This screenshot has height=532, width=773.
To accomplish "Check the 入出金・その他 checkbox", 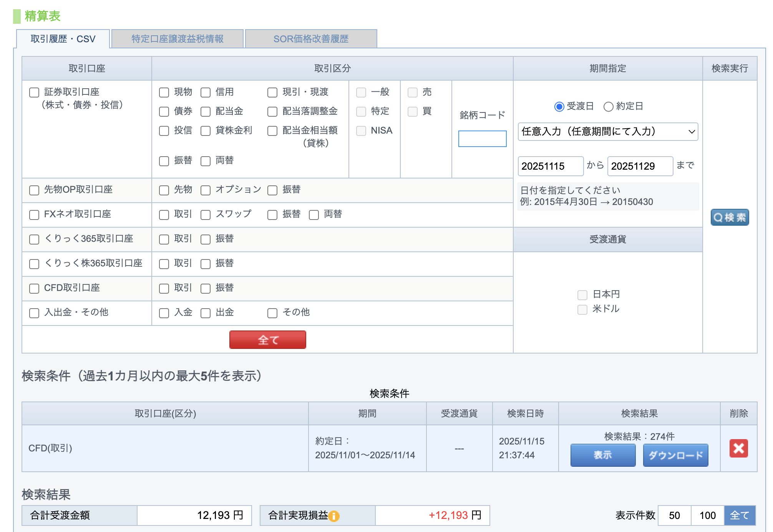I will pos(34,313).
